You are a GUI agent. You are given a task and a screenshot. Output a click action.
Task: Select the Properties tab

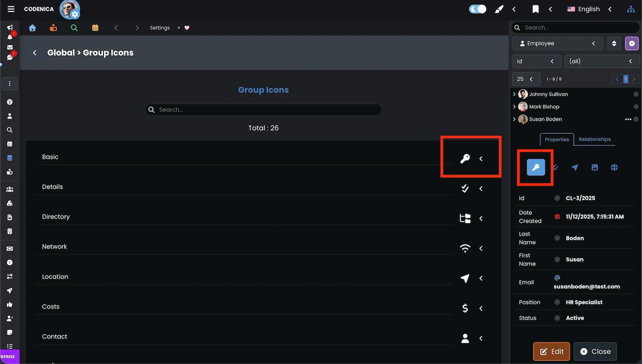click(x=557, y=140)
